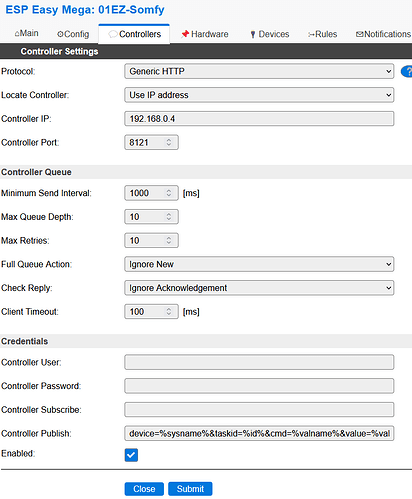Open the Rules tab
Viewport: 412px width, 499px height.
tap(322, 34)
